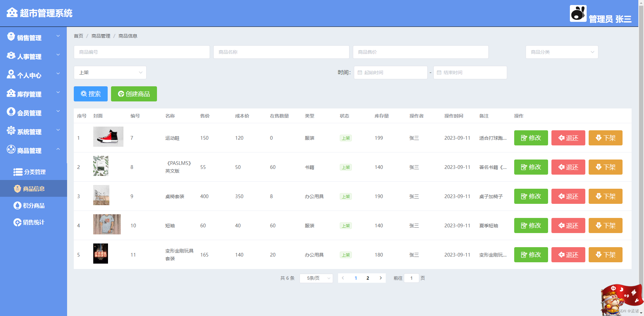Click 退还 for the 运动鞋 row
Screen dimensions: 644x316
568,138
